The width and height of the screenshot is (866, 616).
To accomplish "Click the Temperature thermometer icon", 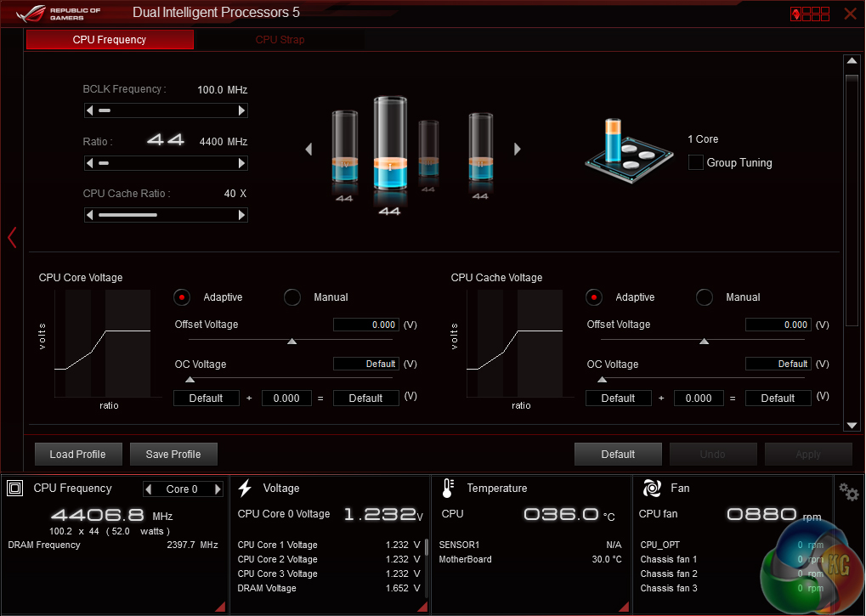I will point(448,488).
